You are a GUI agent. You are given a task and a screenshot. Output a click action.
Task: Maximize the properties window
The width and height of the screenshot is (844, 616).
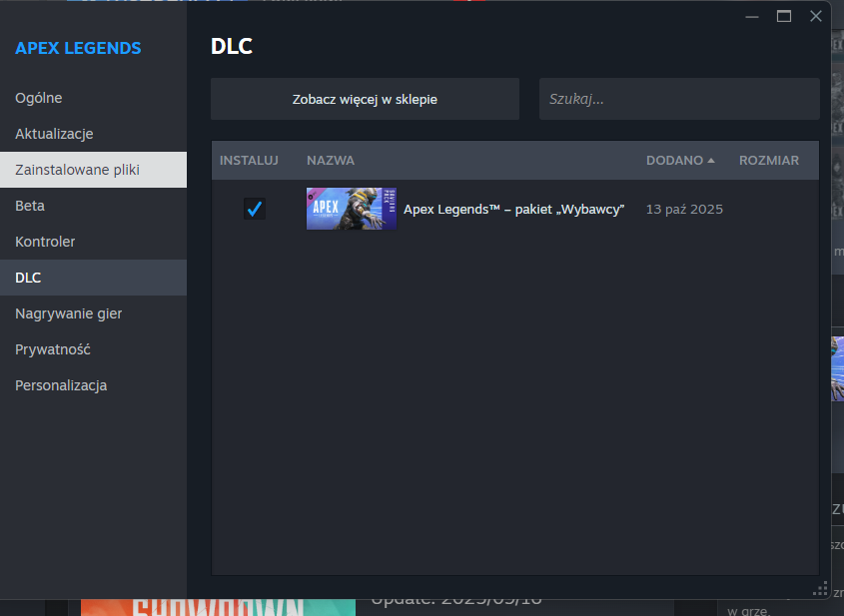[x=784, y=16]
